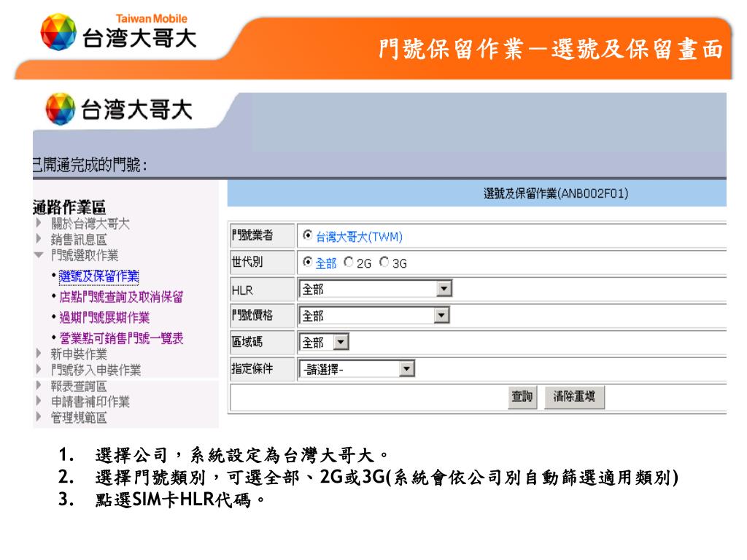
Task: Select 新申裝作業 menu item
Action: pos(79,354)
